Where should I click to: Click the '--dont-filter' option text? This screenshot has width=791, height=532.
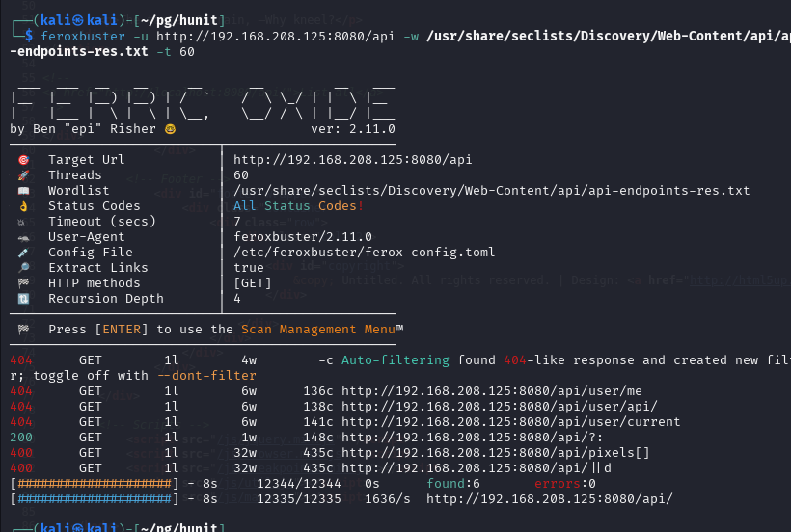coord(206,376)
